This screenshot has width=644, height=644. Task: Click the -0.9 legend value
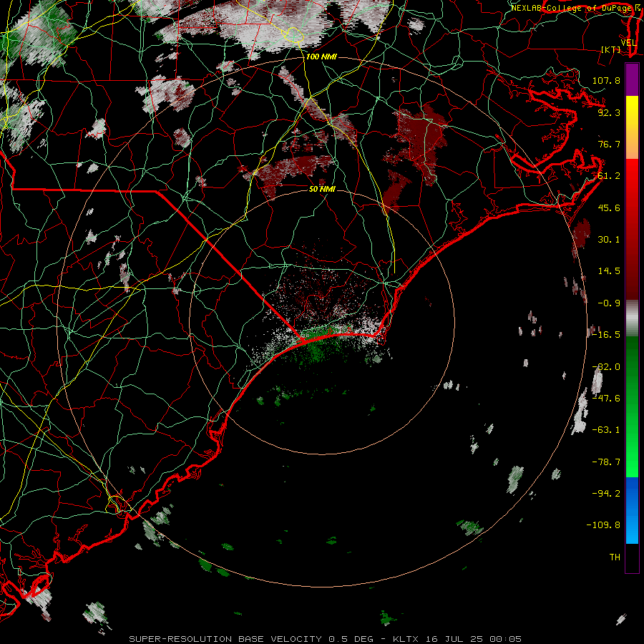point(609,303)
